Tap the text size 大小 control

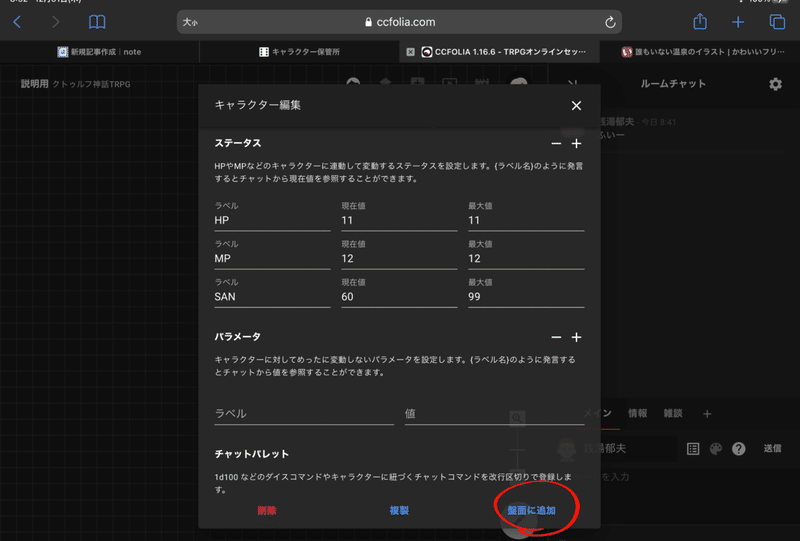tap(190, 22)
